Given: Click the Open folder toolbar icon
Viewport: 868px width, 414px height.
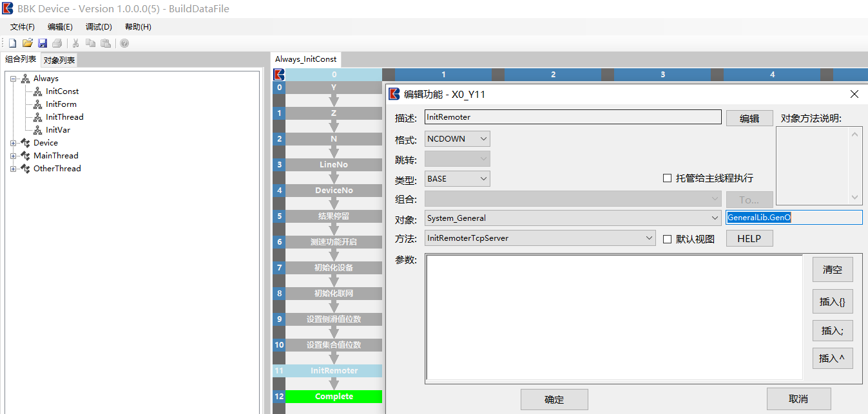Looking at the screenshot, I should coord(27,43).
